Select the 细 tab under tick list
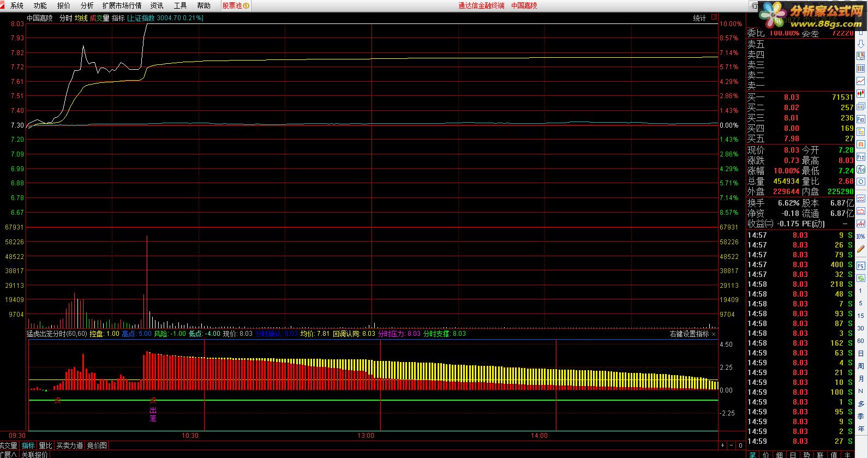 pos(780,454)
